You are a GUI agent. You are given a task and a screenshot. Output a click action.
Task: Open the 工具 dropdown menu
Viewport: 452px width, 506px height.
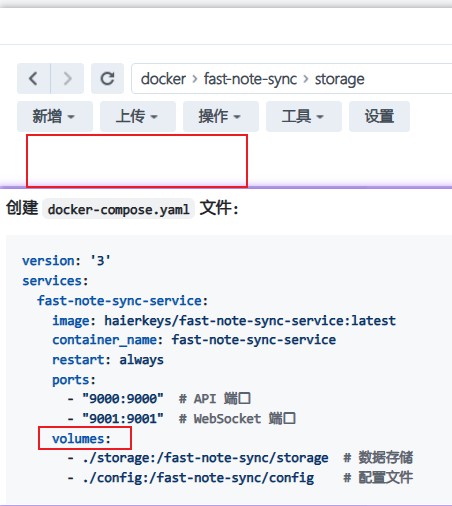click(x=304, y=116)
